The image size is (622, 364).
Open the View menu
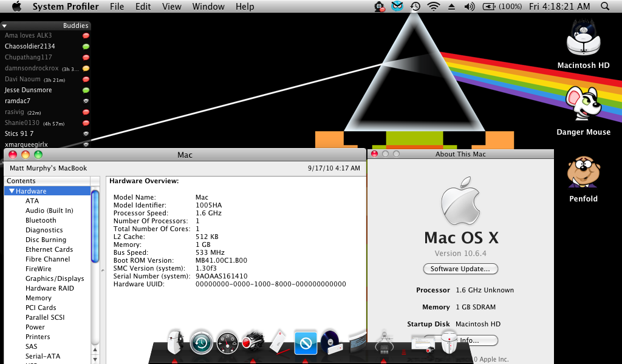pyautogui.click(x=172, y=6)
